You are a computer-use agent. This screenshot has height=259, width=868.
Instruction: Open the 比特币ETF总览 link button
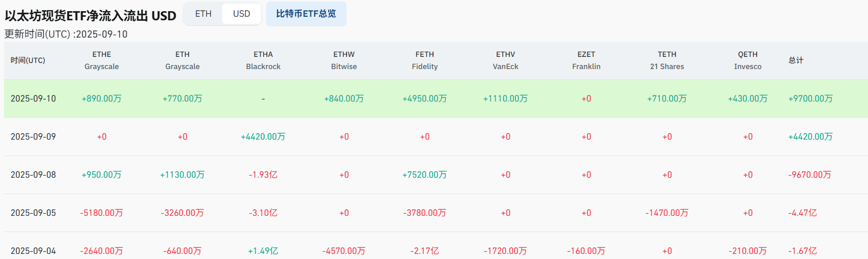click(306, 14)
